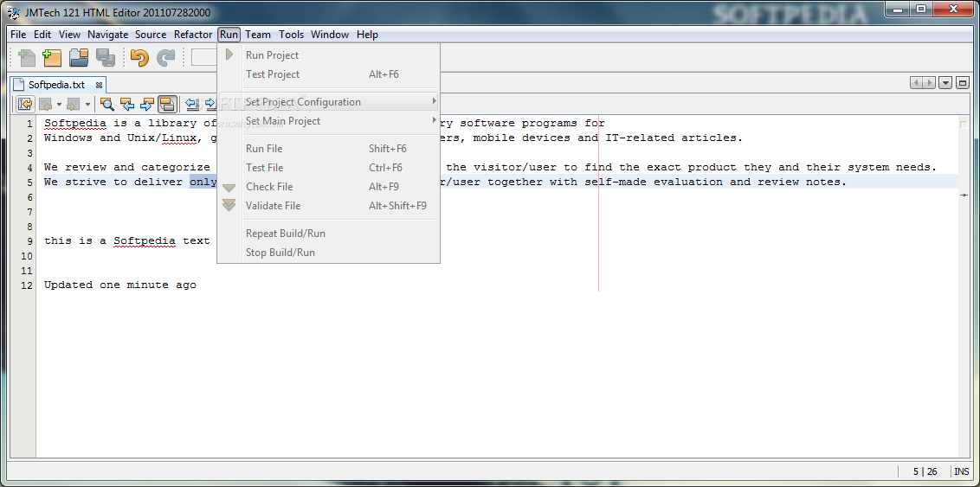
Task: Select Repeat Build/Run entry
Action: point(329,234)
